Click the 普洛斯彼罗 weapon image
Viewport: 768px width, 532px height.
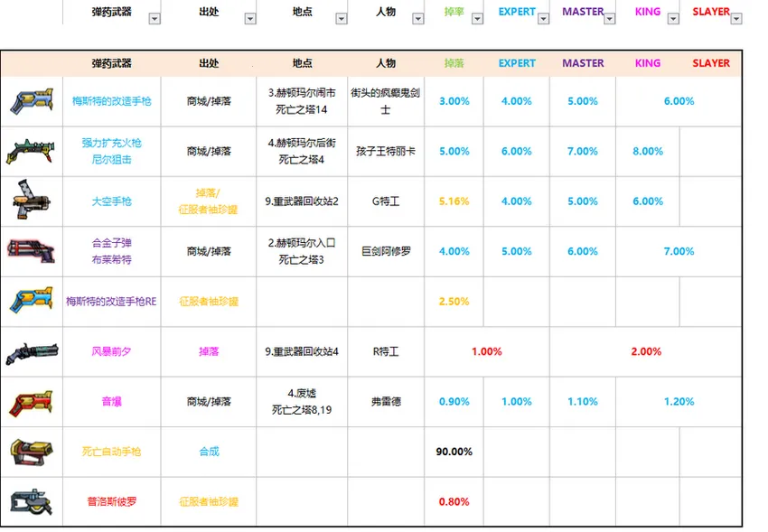point(31,501)
